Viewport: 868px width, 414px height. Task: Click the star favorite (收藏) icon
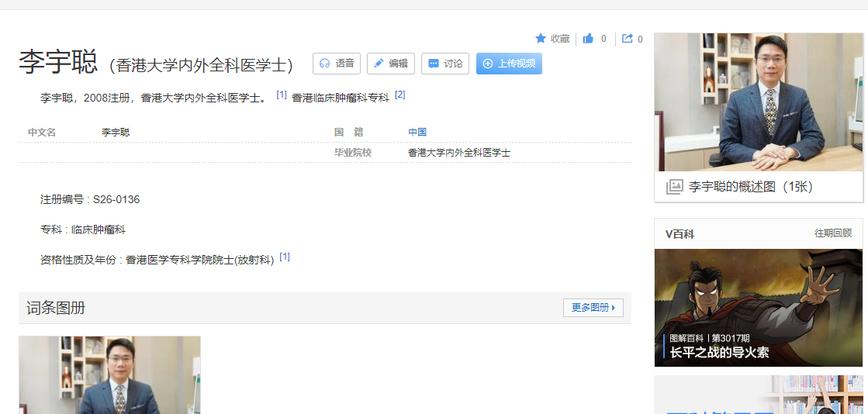pyautogui.click(x=541, y=39)
